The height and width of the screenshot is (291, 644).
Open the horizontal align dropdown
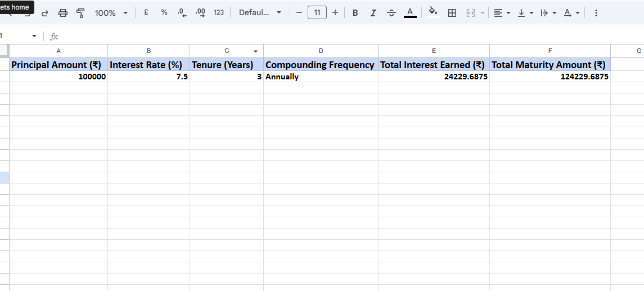pyautogui.click(x=502, y=13)
